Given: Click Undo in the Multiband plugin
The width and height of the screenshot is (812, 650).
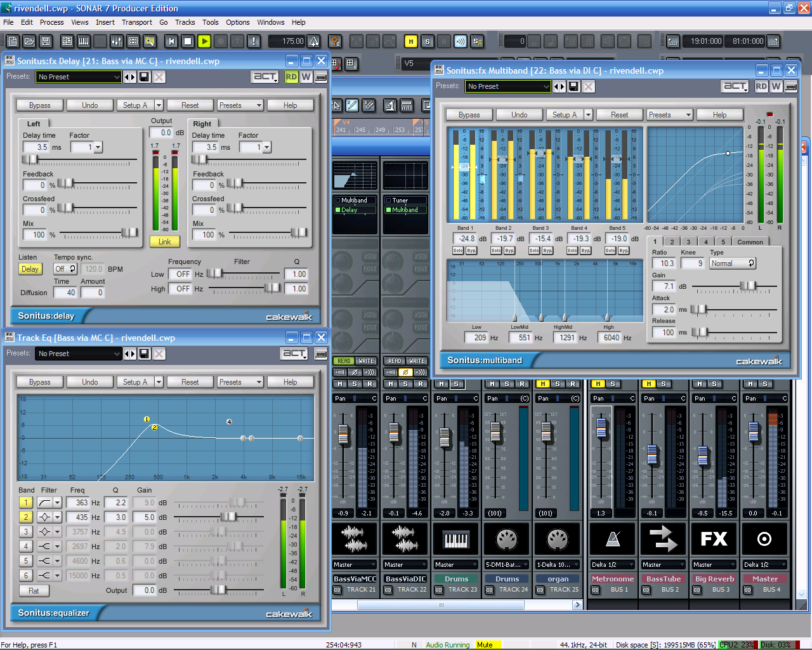Looking at the screenshot, I should pyautogui.click(x=520, y=115).
